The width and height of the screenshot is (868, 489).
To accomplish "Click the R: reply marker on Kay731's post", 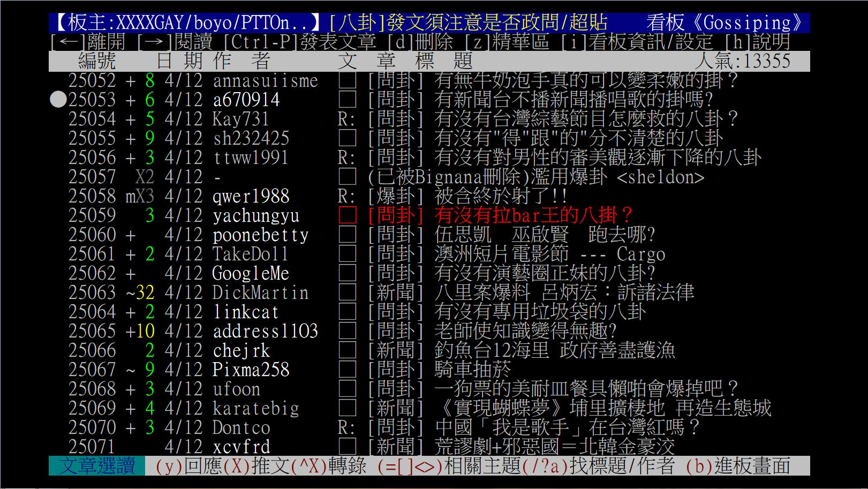I will [x=346, y=119].
